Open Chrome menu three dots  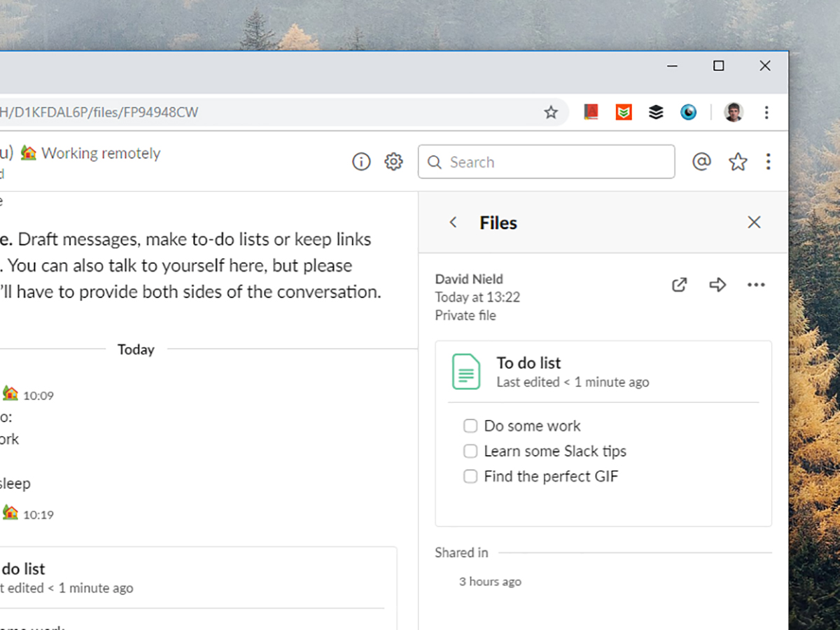(x=766, y=112)
